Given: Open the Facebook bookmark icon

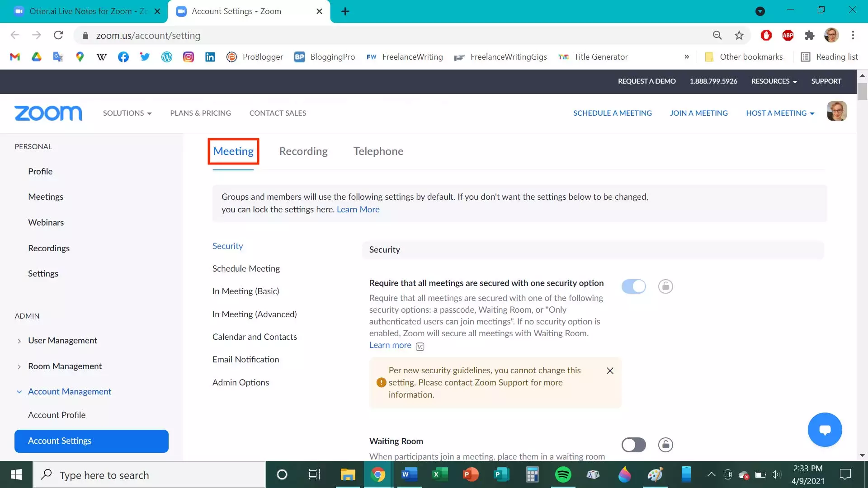Looking at the screenshot, I should 123,57.
